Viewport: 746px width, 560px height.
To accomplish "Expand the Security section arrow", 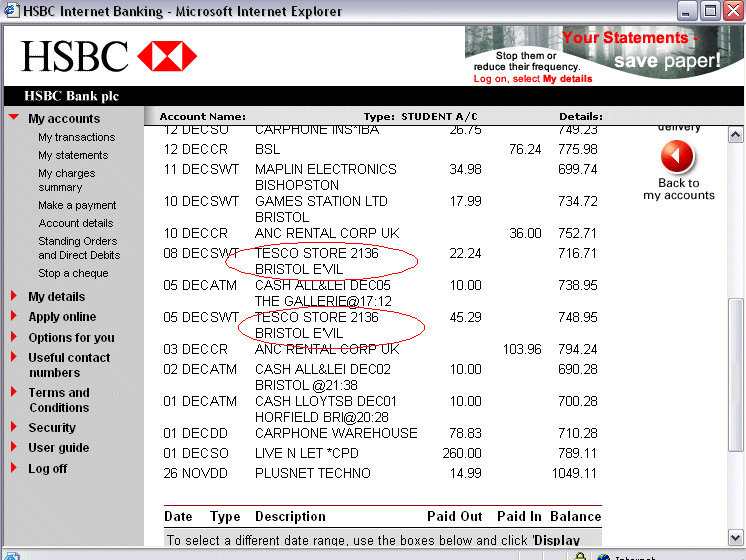I will tap(14, 427).
